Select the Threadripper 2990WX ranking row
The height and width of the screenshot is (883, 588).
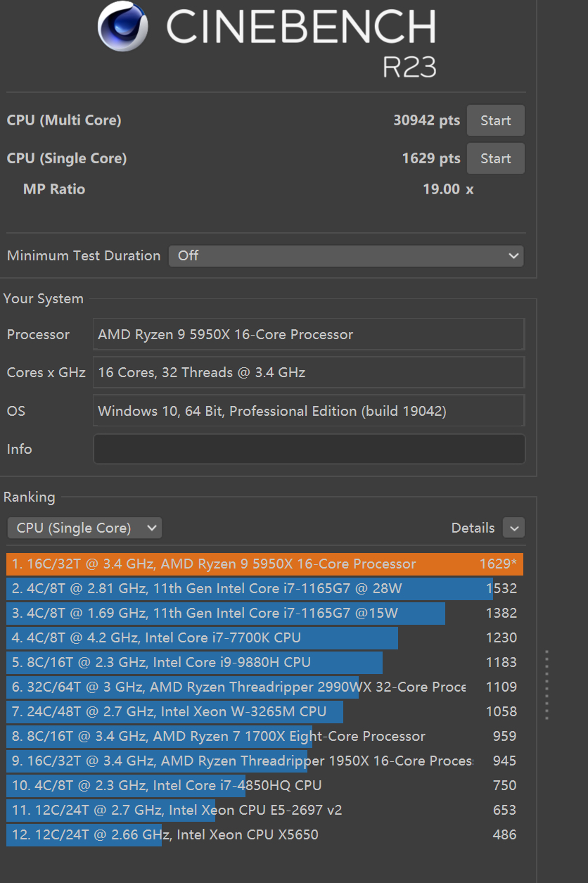pyautogui.click(x=264, y=687)
